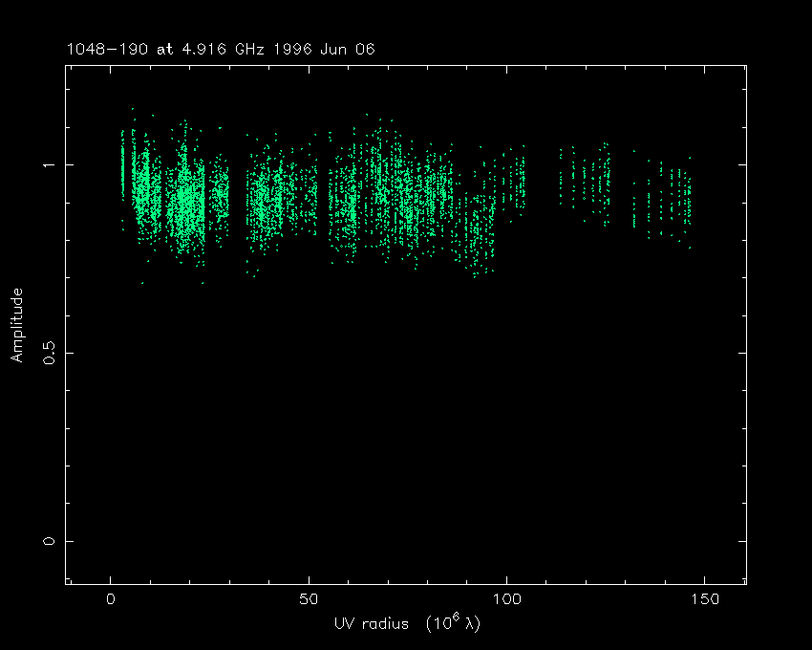812x650 pixels.
Task: Click the x-axis tick label "50"
Action: tap(309, 600)
